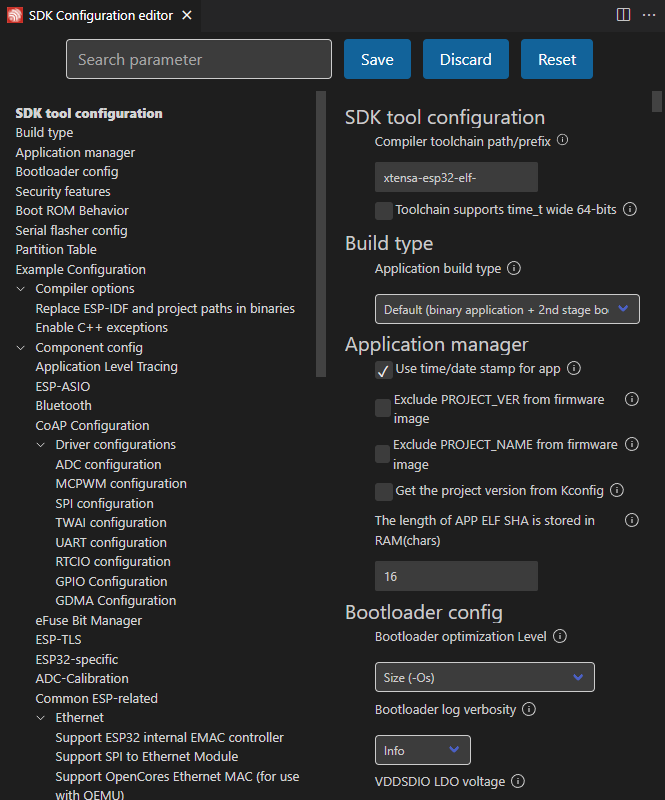Screen dimensions: 665x800
Task: Close the SDK Configuration editor tab
Action: [187, 15]
